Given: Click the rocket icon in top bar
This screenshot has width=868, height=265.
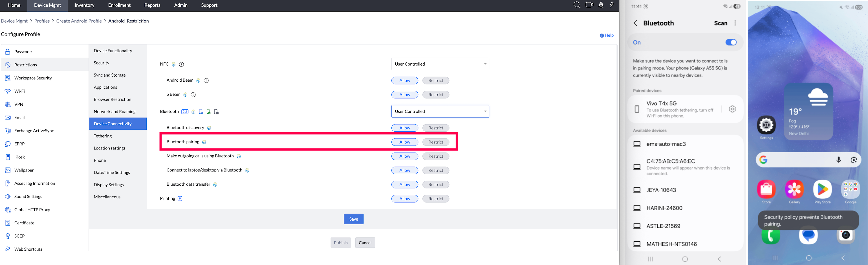Looking at the screenshot, I should (601, 5).
